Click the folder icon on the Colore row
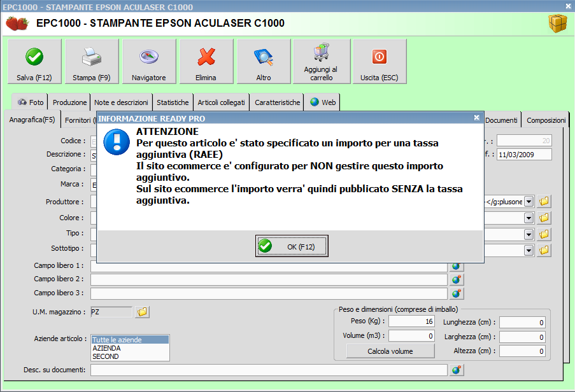This screenshot has width=575, height=392. (x=544, y=218)
